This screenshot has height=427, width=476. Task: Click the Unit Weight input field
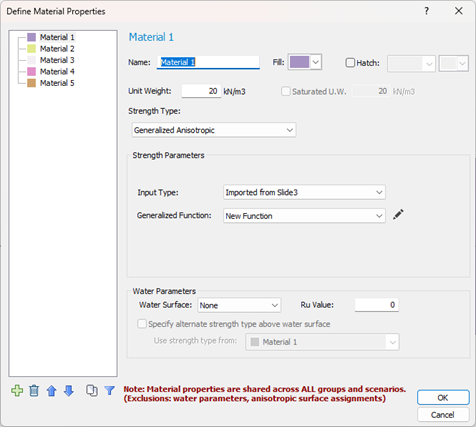[201, 91]
